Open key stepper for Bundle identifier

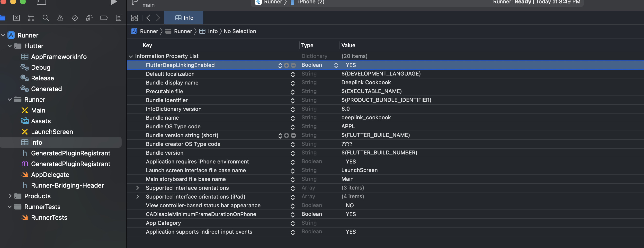tap(293, 100)
